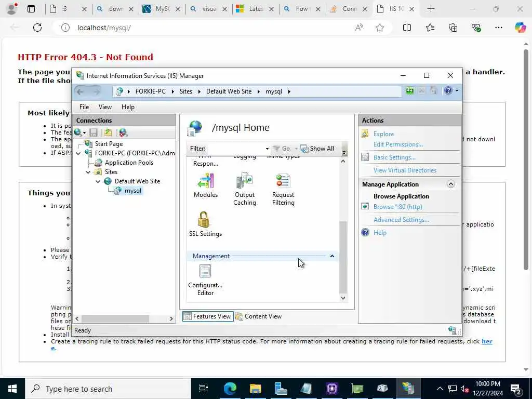The image size is (532, 399).
Task: Click the Windows Start button
Action: [12, 389]
